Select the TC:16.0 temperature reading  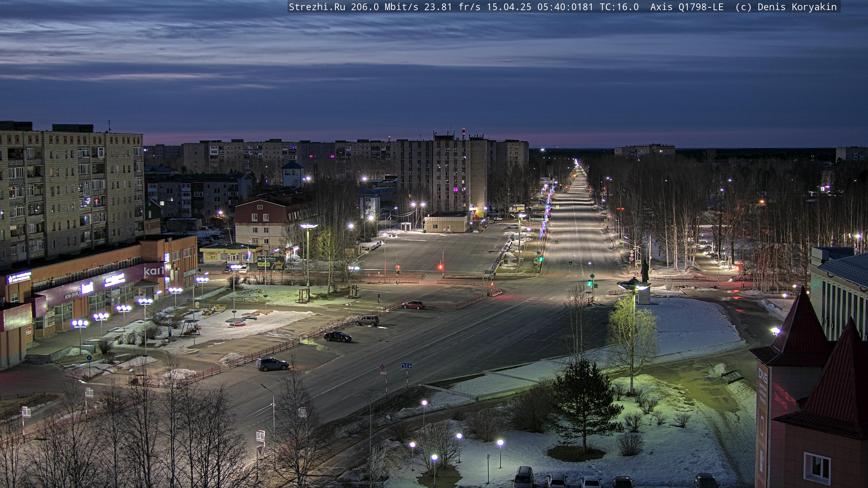(x=619, y=7)
